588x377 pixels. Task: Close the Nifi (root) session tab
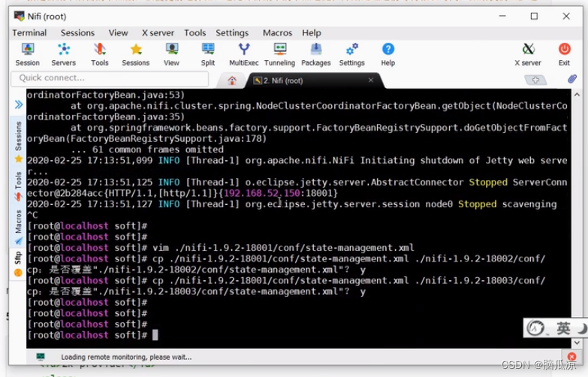370,80
